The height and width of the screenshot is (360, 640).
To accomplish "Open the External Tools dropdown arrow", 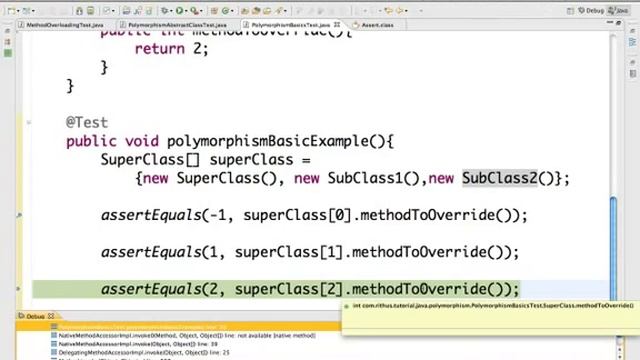I will click(201, 11).
